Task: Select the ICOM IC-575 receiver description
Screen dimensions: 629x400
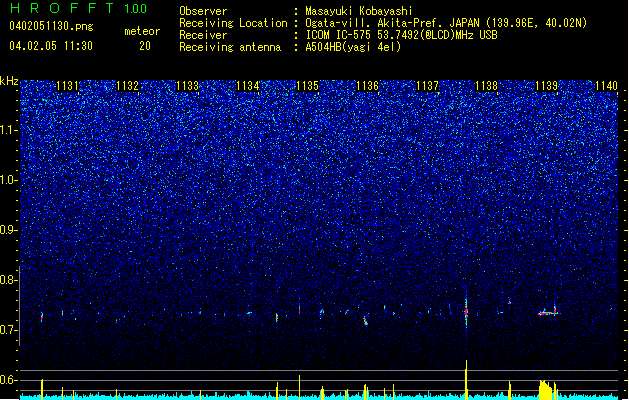Action: [x=401, y=35]
